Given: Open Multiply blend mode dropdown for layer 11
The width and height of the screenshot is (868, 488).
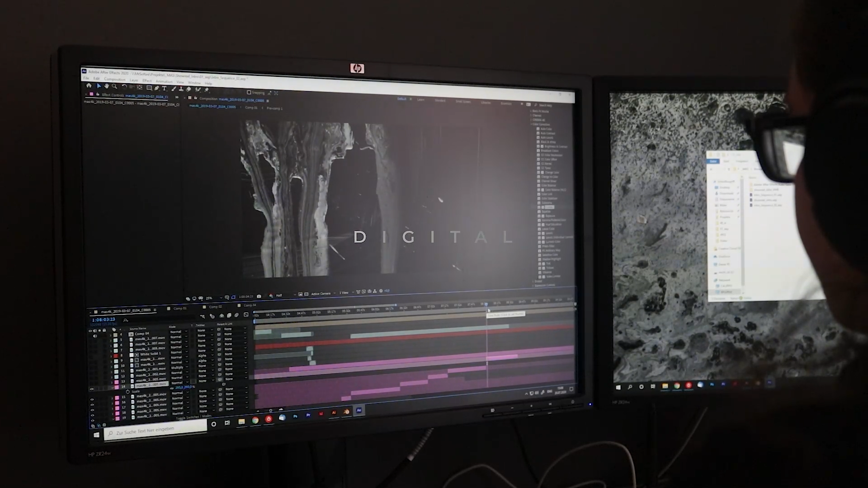Looking at the screenshot, I should pyautogui.click(x=178, y=367).
